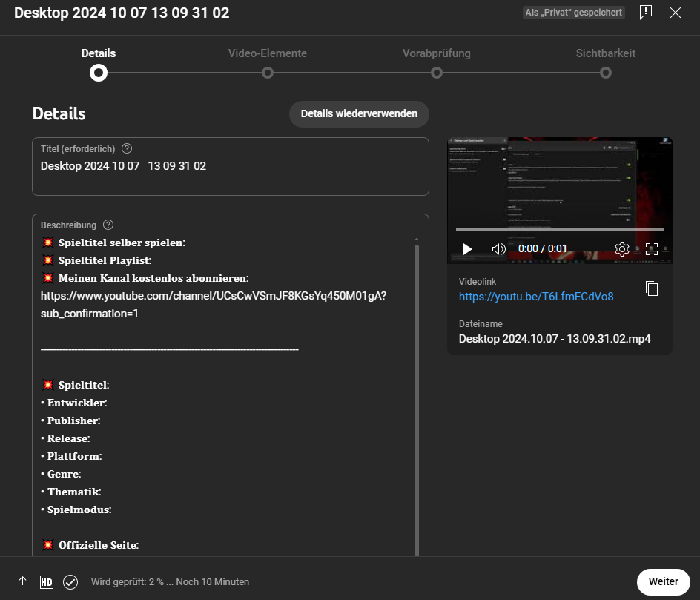Click the HD processing status icon
The height and width of the screenshot is (600, 700).
point(47,582)
